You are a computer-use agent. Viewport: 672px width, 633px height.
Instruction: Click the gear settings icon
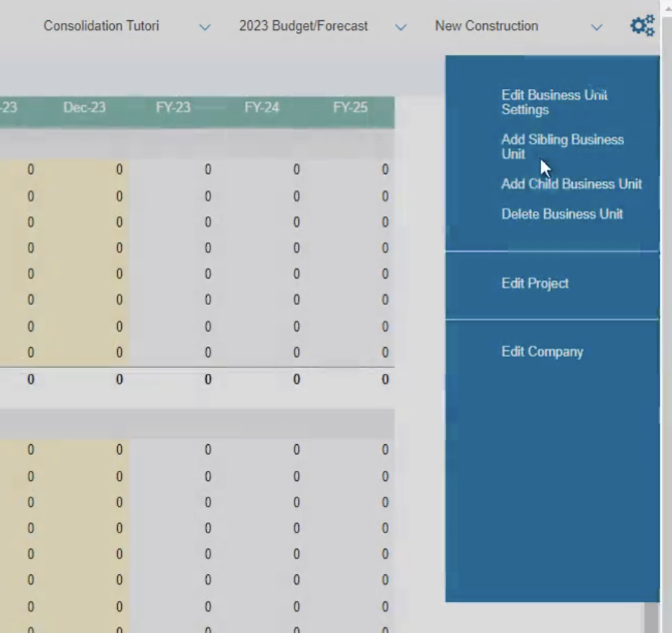(x=642, y=27)
